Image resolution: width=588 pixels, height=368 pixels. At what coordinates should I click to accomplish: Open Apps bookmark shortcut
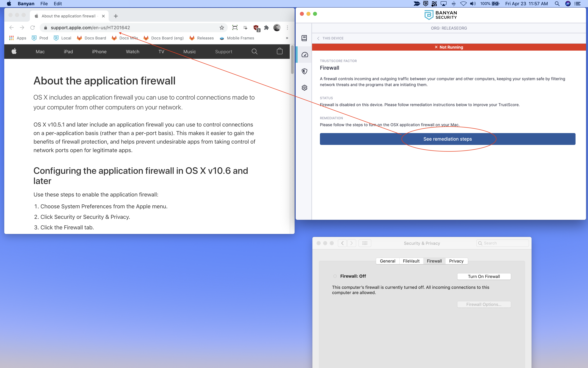tap(18, 38)
